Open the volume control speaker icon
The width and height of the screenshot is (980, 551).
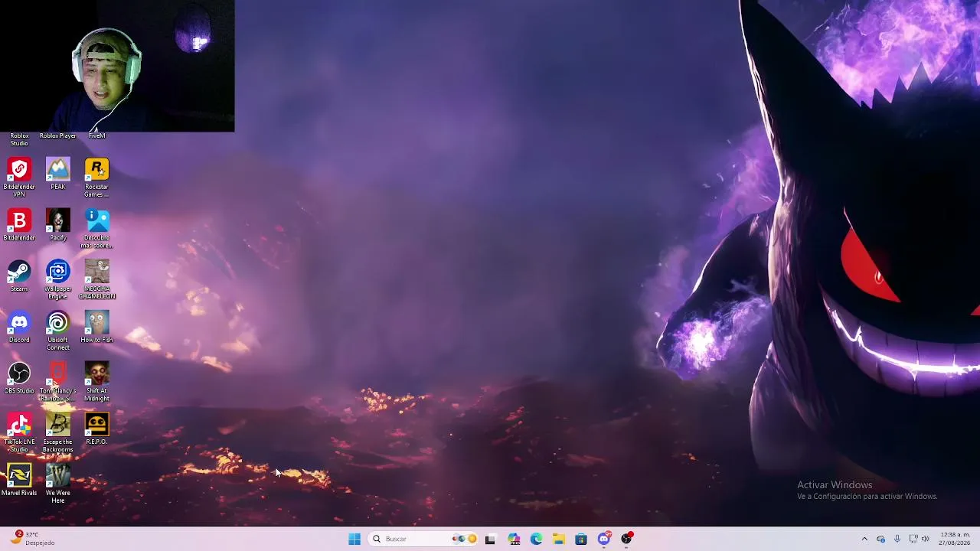click(x=926, y=539)
